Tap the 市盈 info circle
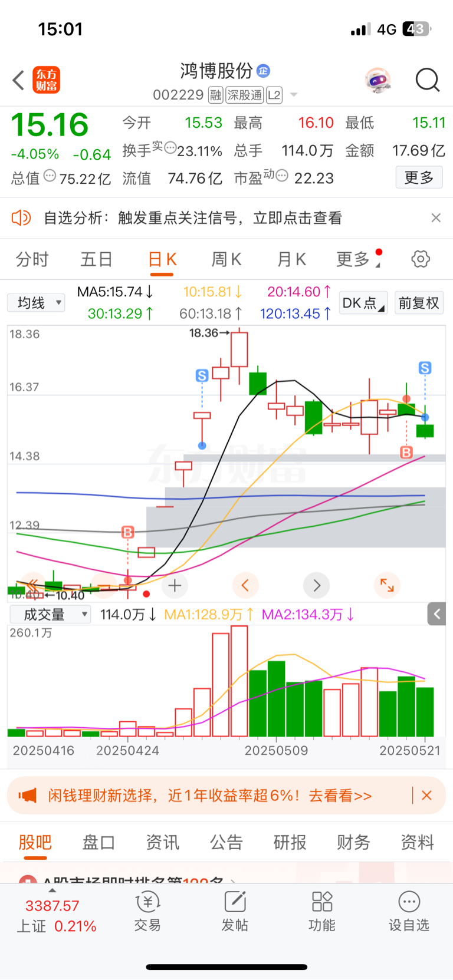Image resolution: width=453 pixels, height=980 pixels. pyautogui.click(x=282, y=175)
